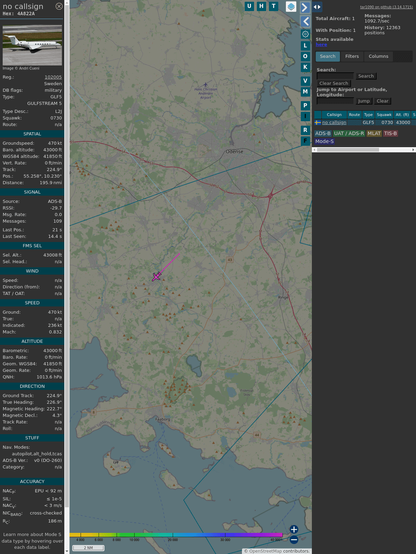Click the Search submit button
Viewport: 416px width, 554px height.
click(366, 76)
